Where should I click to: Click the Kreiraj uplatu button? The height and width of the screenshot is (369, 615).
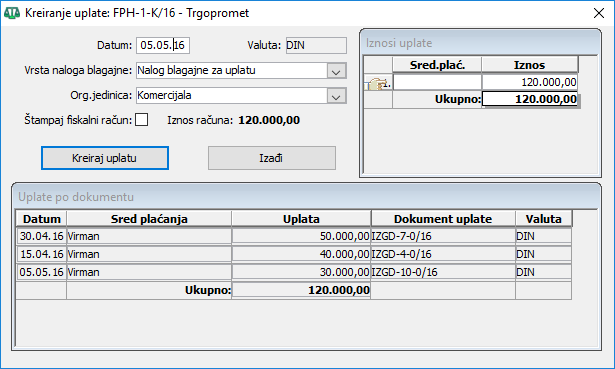tap(105, 158)
